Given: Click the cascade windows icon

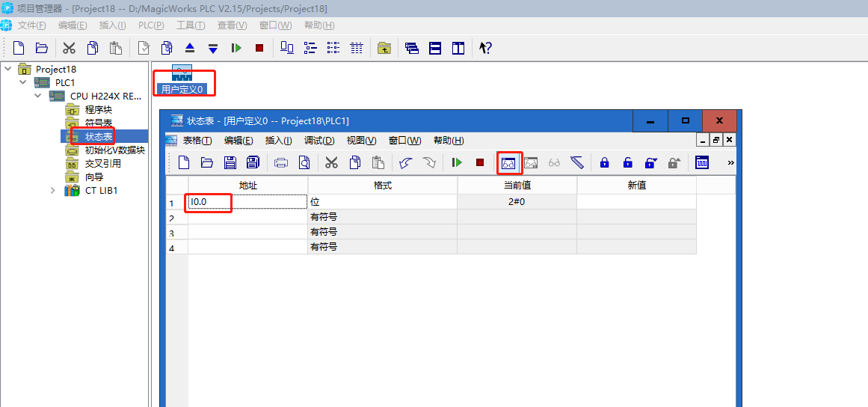Looking at the screenshot, I should [411, 48].
